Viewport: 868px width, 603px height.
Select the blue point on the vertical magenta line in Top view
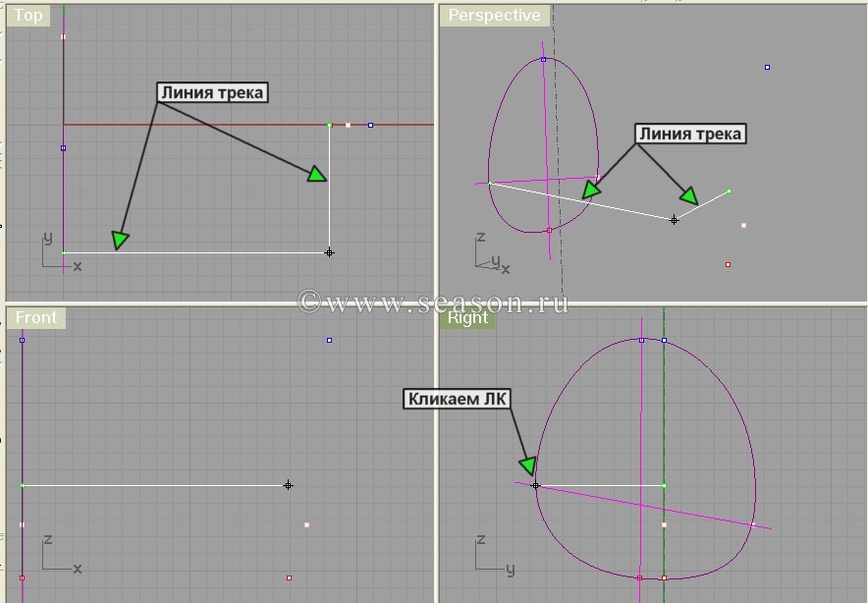(63, 148)
